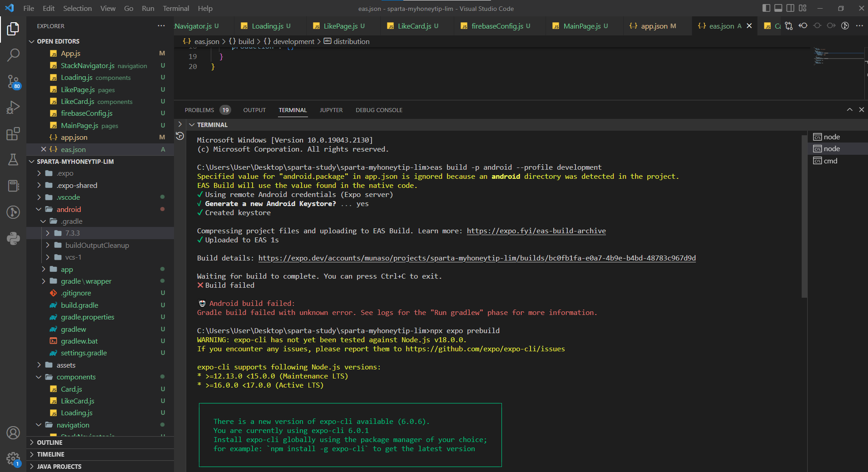The image size is (868, 472).
Task: Switch to the app.json editor tab
Action: [654, 26]
